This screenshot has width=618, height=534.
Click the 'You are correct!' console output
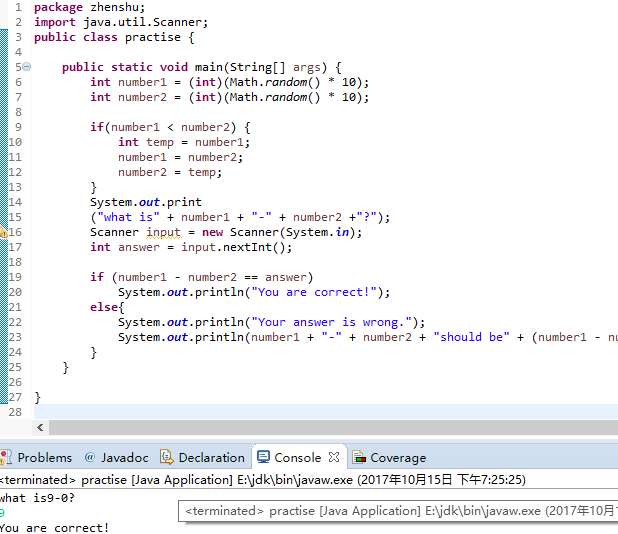coord(54,528)
